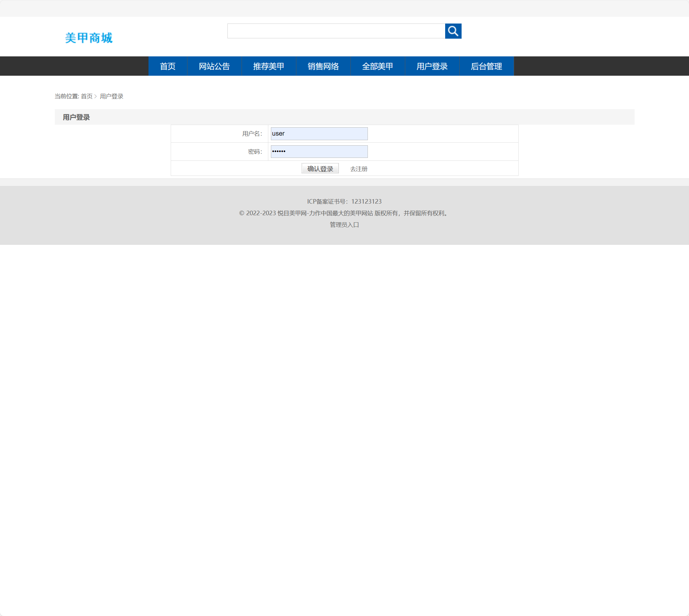Open the 网站公告 announcements page
Image resolution: width=689 pixels, height=616 pixels.
point(214,66)
